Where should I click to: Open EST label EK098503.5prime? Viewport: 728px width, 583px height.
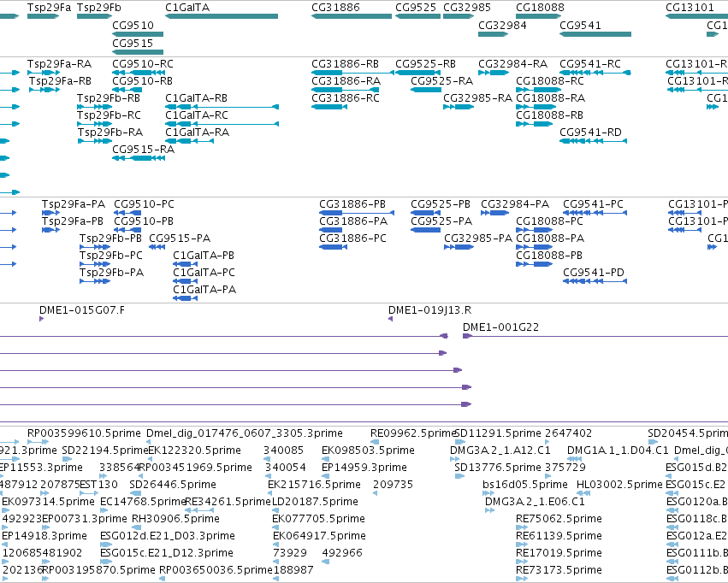368,450
